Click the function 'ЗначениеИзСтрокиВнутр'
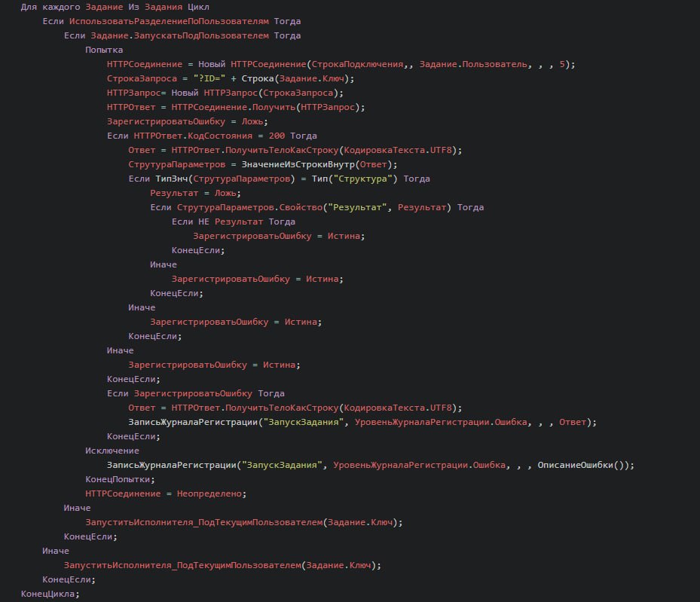Screen dimensions: 700x602 298,165
